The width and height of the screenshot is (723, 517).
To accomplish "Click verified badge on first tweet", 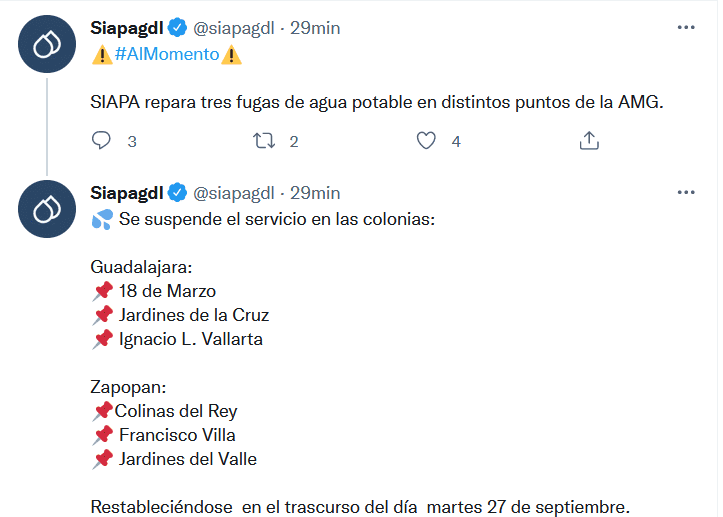I will coord(177,28).
